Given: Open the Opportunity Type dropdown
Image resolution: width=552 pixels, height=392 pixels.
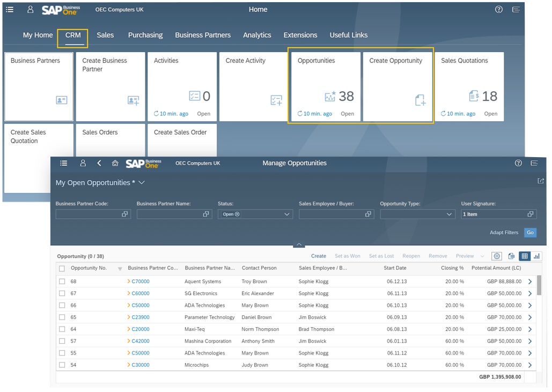Looking at the screenshot, I should click(449, 214).
